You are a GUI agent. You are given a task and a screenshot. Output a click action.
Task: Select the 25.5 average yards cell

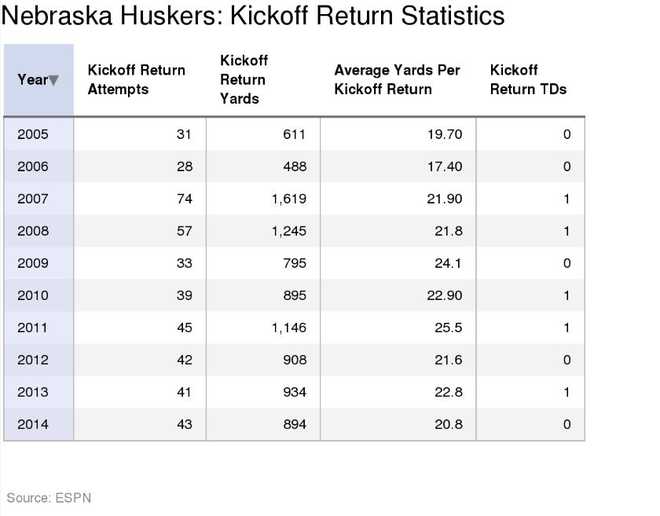click(x=448, y=327)
